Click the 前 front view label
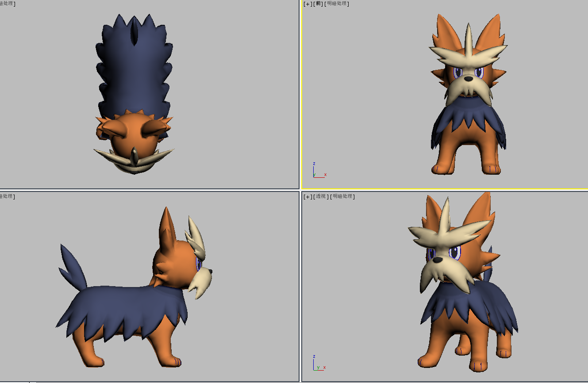The image size is (588, 383). 319,4
